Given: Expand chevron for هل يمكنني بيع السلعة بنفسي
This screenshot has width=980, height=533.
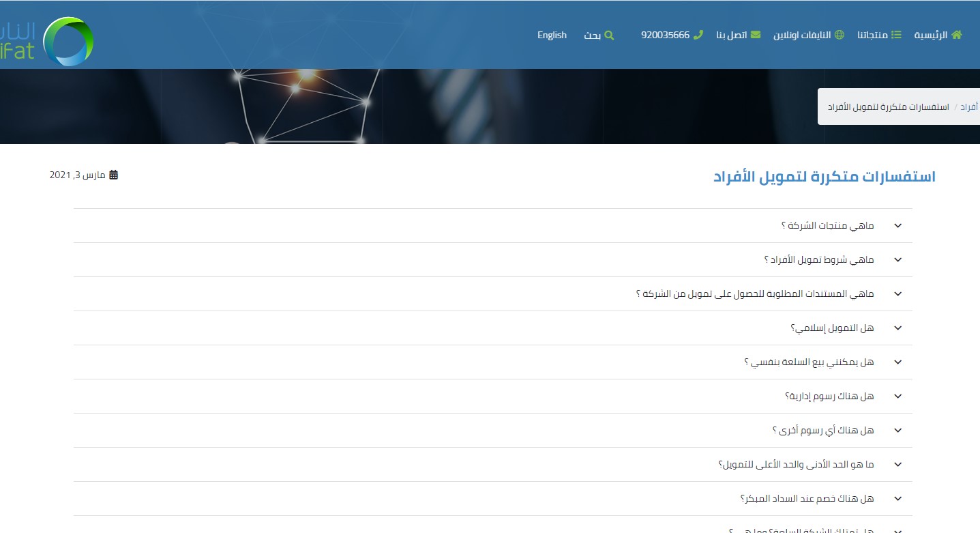Looking at the screenshot, I should coord(897,362).
